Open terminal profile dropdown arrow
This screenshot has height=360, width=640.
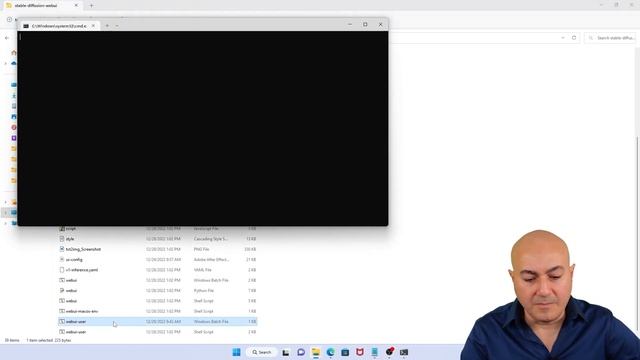point(117,26)
